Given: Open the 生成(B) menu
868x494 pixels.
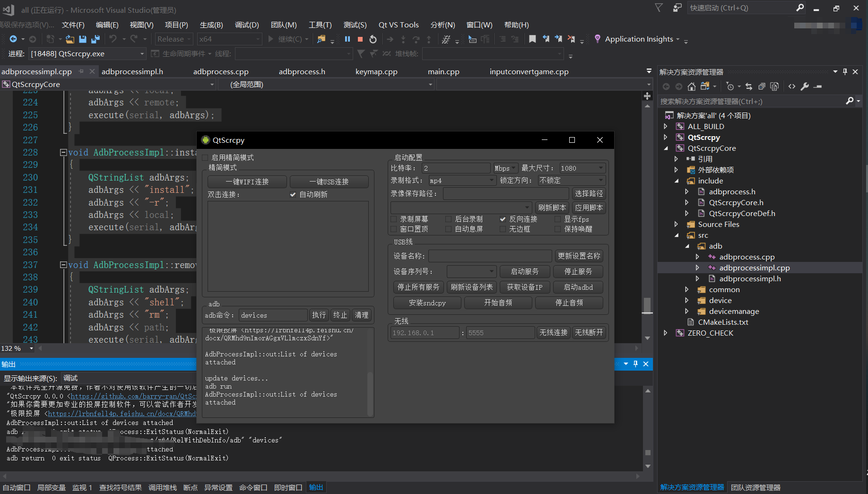Looking at the screenshot, I should (x=211, y=25).
